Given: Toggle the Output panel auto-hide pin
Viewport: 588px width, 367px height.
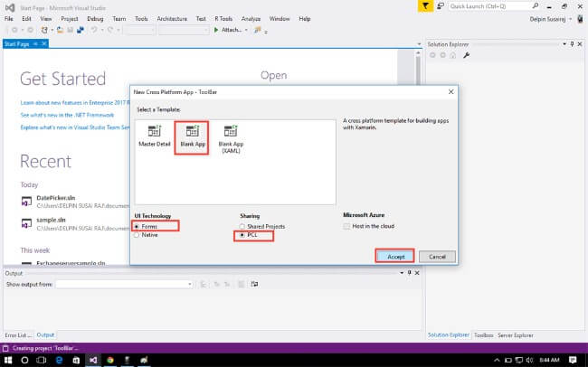Looking at the screenshot, I should point(409,273).
